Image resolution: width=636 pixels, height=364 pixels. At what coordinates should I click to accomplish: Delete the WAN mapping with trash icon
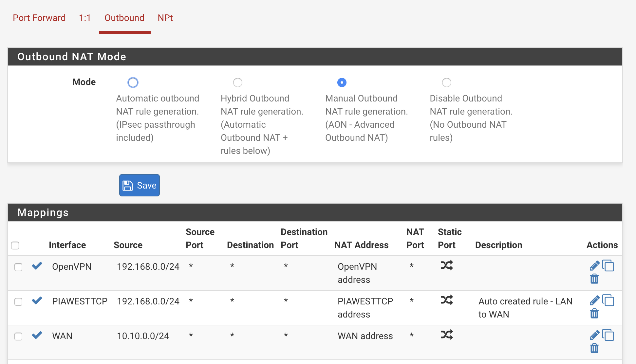tap(594, 348)
